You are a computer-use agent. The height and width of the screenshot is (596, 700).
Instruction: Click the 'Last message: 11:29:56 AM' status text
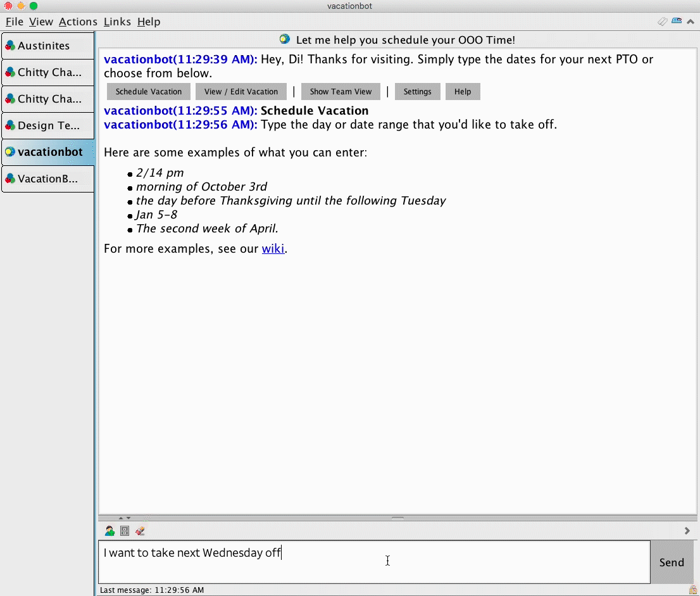click(x=152, y=590)
